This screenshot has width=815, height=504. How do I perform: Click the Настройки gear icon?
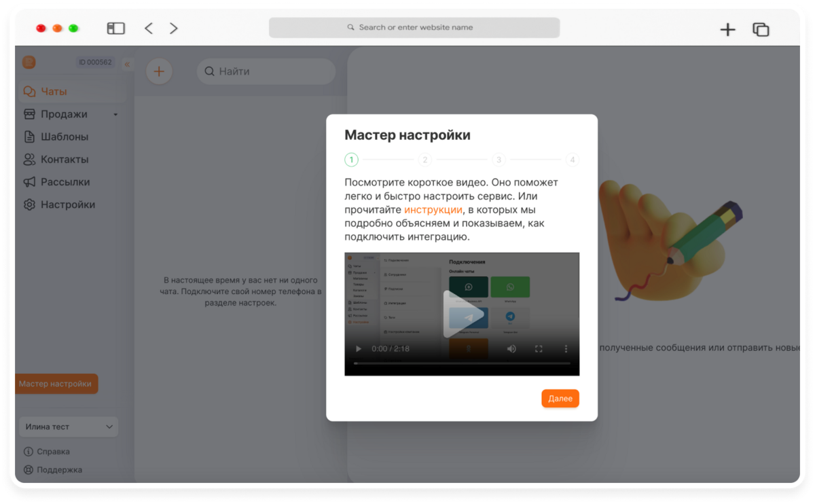[x=29, y=204]
